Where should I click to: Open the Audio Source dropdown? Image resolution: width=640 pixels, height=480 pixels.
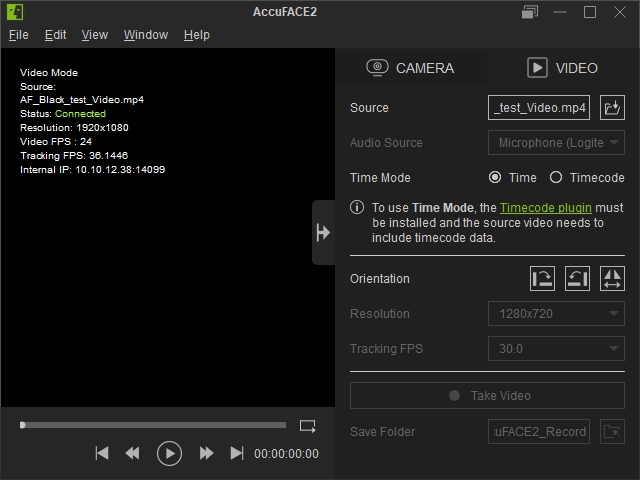(x=556, y=143)
